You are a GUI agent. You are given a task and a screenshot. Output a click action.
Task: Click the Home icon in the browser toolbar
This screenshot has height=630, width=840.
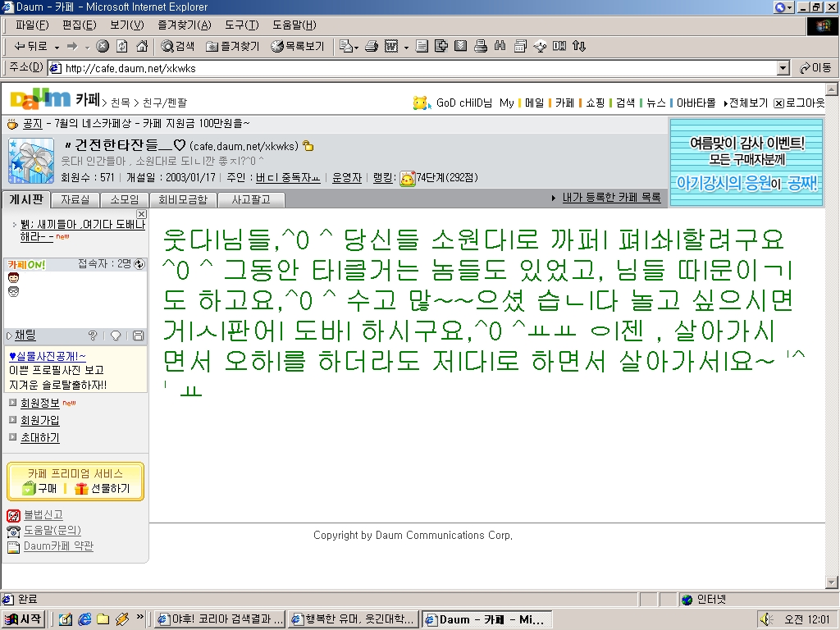click(x=142, y=47)
